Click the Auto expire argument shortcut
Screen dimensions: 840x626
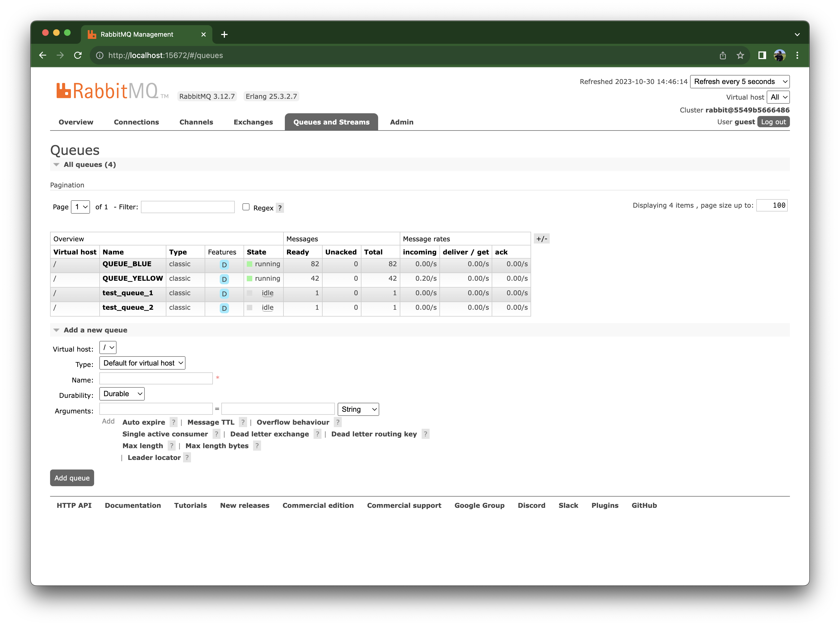pyautogui.click(x=144, y=422)
